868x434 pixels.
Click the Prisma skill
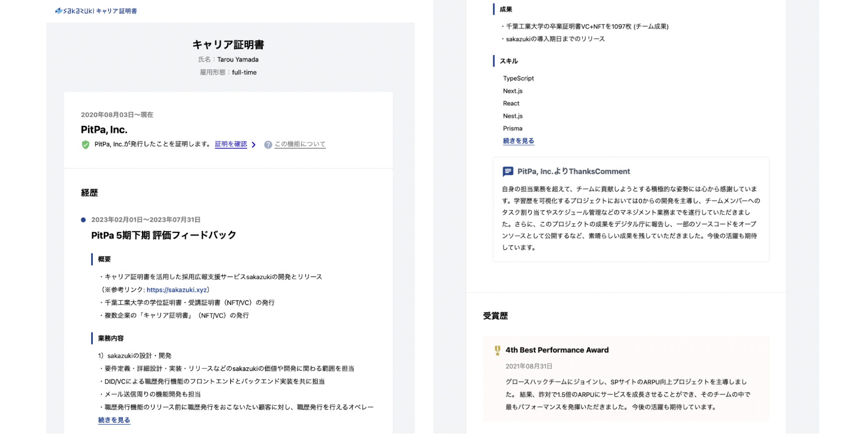(x=513, y=128)
